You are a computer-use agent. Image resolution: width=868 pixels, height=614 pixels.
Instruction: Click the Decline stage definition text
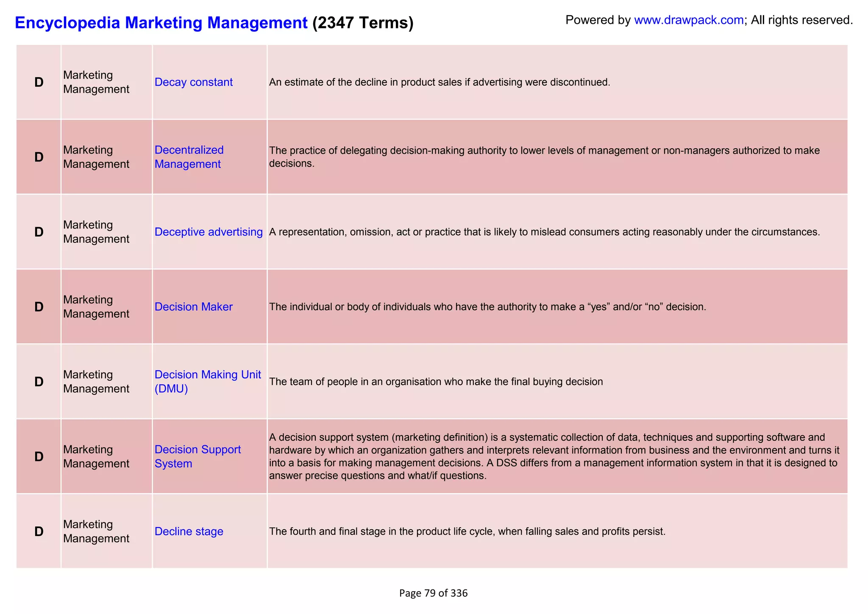pyautogui.click(x=467, y=531)
